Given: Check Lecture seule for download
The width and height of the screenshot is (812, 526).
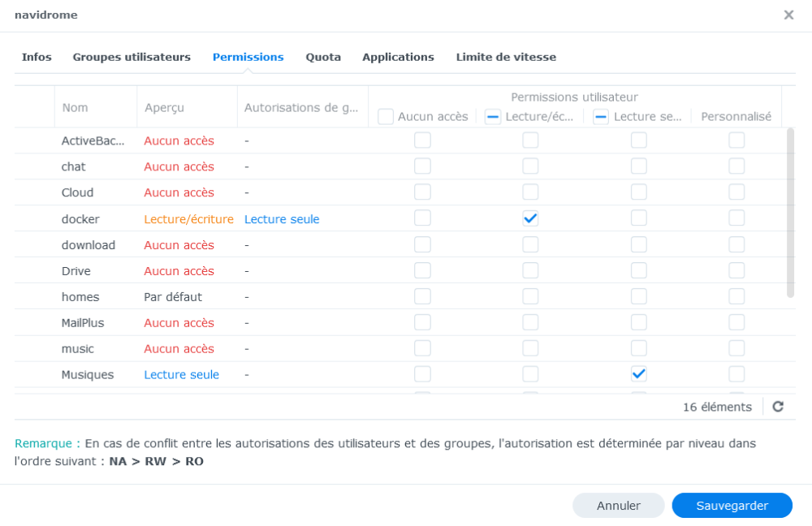Looking at the screenshot, I should pyautogui.click(x=638, y=244).
